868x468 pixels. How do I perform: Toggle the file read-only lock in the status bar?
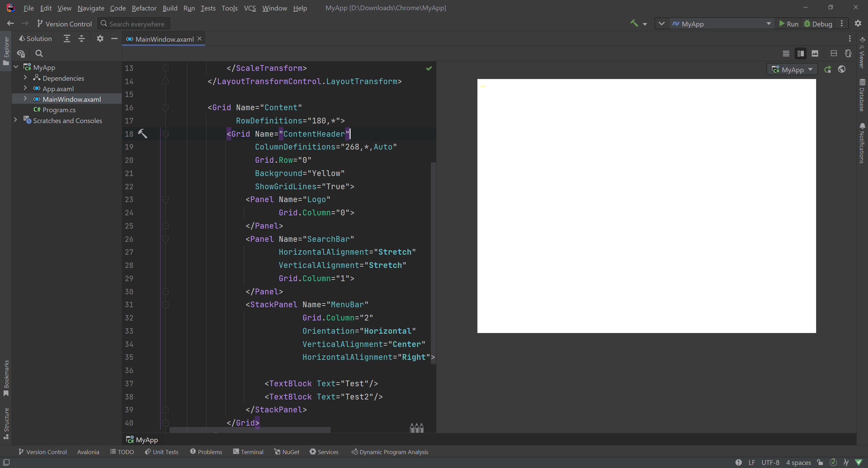tap(820, 462)
